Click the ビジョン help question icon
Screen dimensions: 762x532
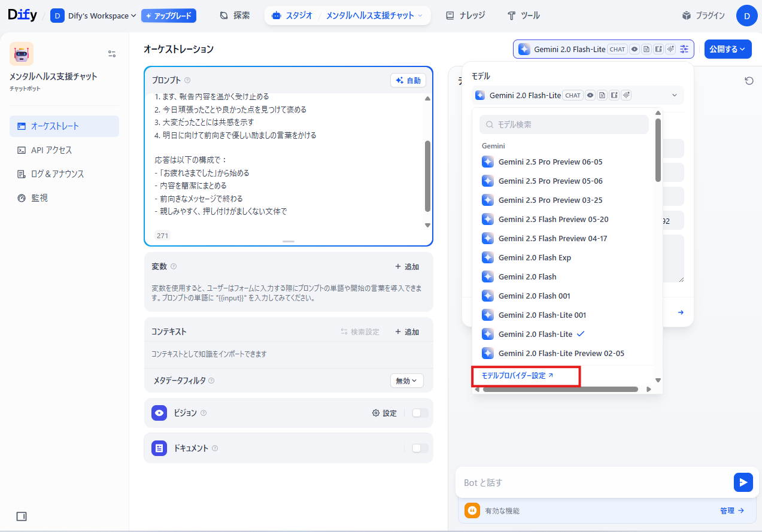[204, 413]
